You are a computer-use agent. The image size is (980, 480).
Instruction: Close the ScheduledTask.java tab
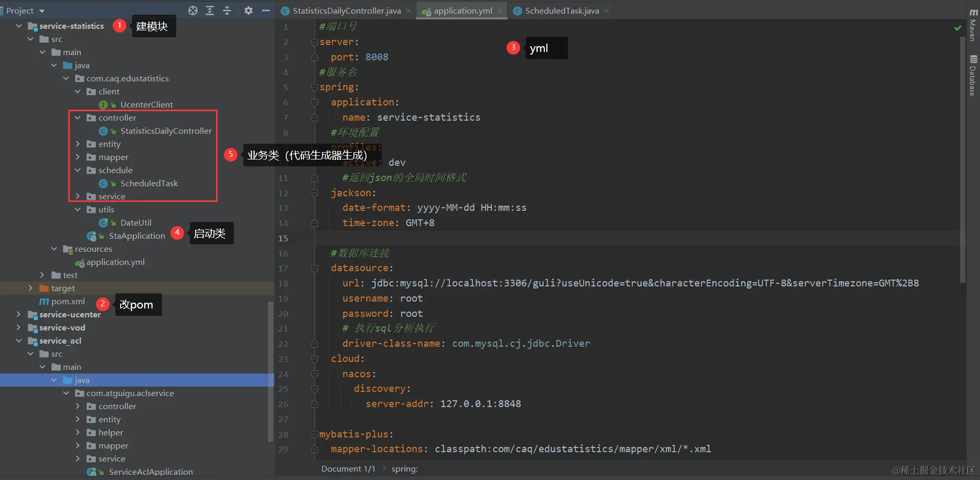click(607, 10)
